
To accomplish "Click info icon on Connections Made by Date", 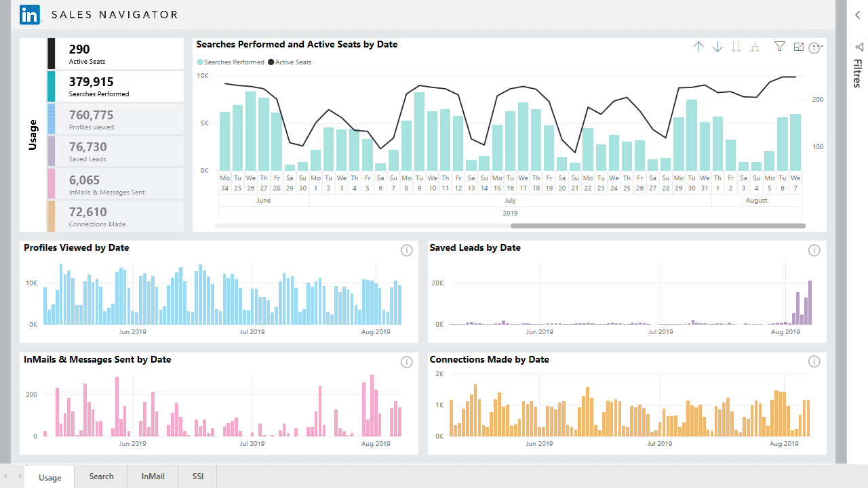I will click(814, 362).
